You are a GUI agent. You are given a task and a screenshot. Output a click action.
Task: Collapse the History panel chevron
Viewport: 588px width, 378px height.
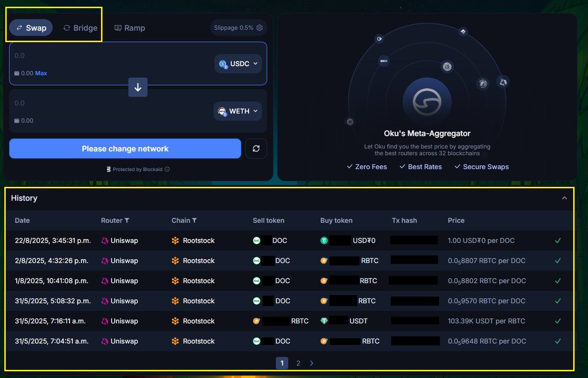pyautogui.click(x=564, y=198)
